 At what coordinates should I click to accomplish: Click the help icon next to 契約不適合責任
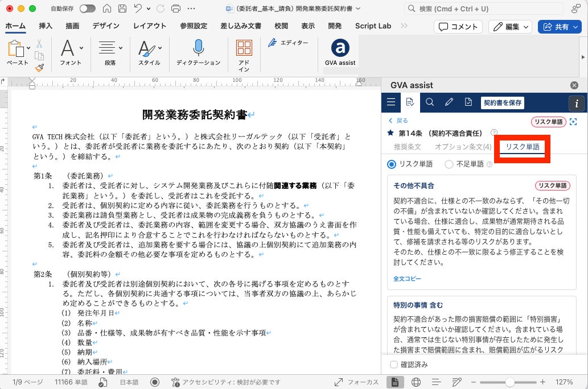pyautogui.click(x=494, y=133)
